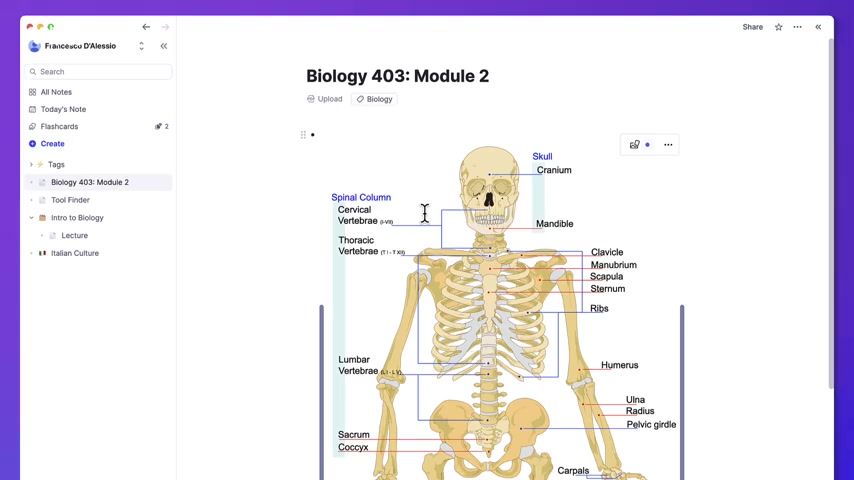Open the note's three-dot options menu
The image size is (854, 480).
[x=797, y=27]
